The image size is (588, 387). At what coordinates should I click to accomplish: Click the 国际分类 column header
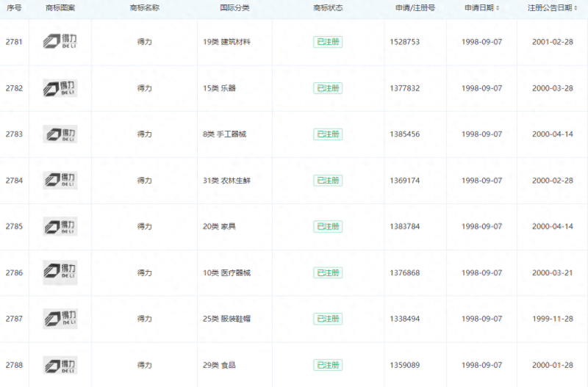[x=234, y=8]
